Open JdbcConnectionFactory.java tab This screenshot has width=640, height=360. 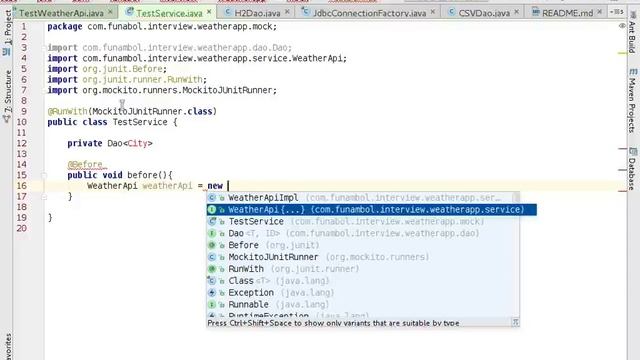[369, 13]
